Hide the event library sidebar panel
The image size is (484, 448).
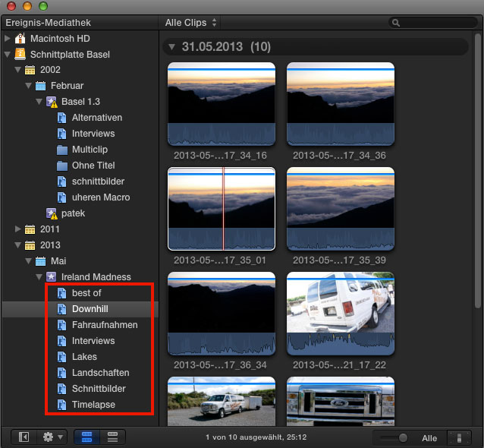[24, 437]
